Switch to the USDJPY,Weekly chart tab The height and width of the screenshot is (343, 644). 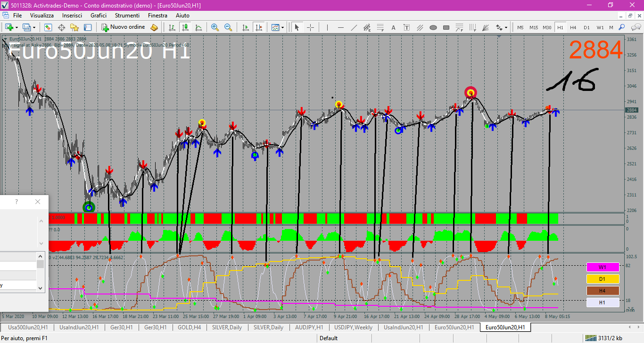[x=353, y=327]
